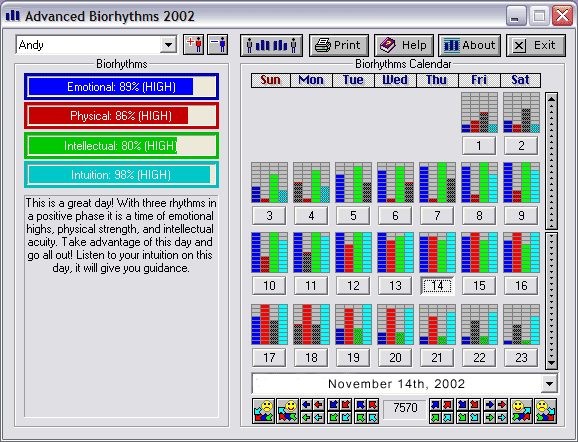Click the blue up-right diagonal arrow
Image resolution: width=578 pixels, height=442 pixels.
pyautogui.click(x=435, y=404)
